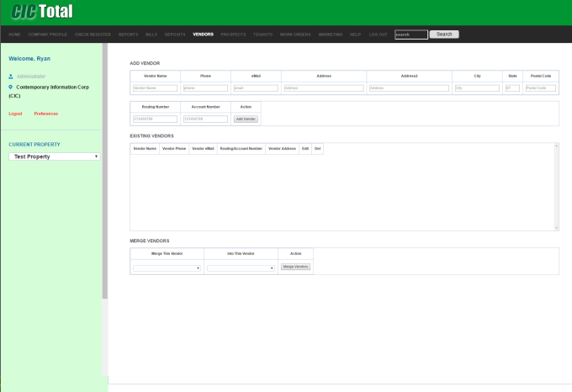
Task: Click the Add Vendor button
Action: coord(246,119)
